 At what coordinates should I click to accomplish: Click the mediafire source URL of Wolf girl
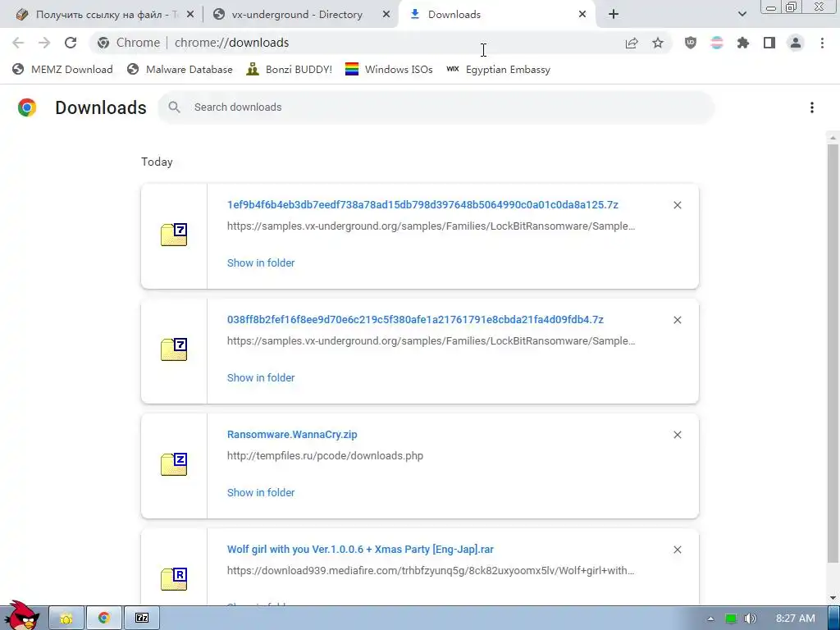pos(431,571)
